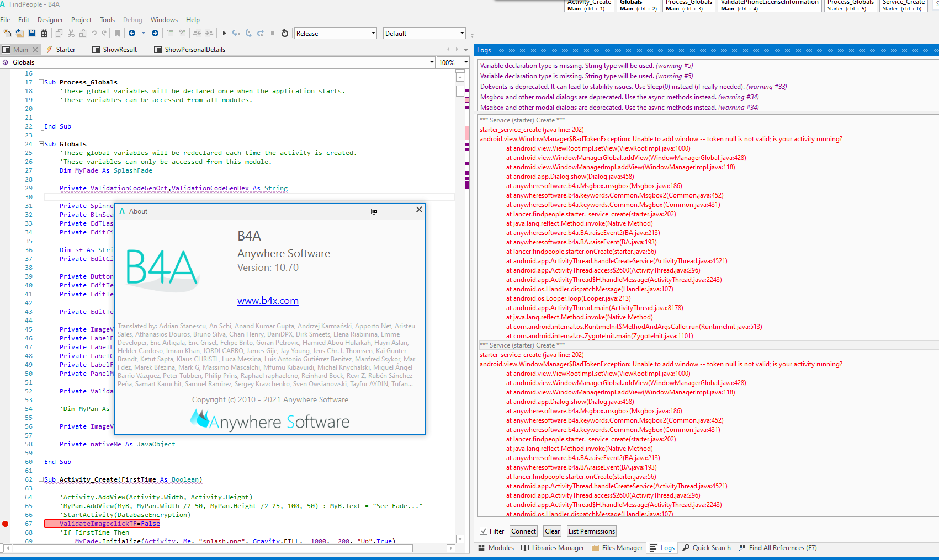Switch to the Starter tab
This screenshot has width=939, height=560.
61,49
